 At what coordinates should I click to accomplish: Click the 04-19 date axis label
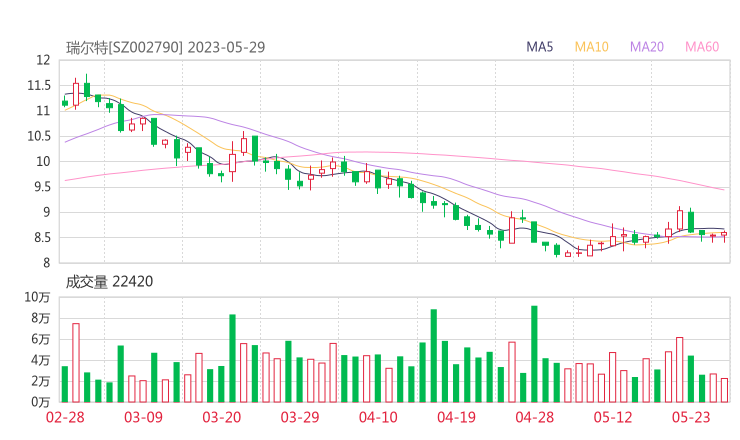[456, 417]
